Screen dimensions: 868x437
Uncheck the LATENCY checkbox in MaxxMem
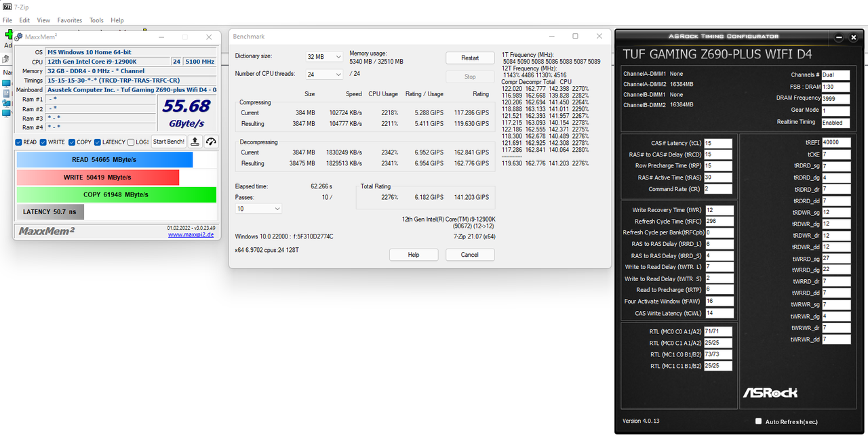point(98,142)
